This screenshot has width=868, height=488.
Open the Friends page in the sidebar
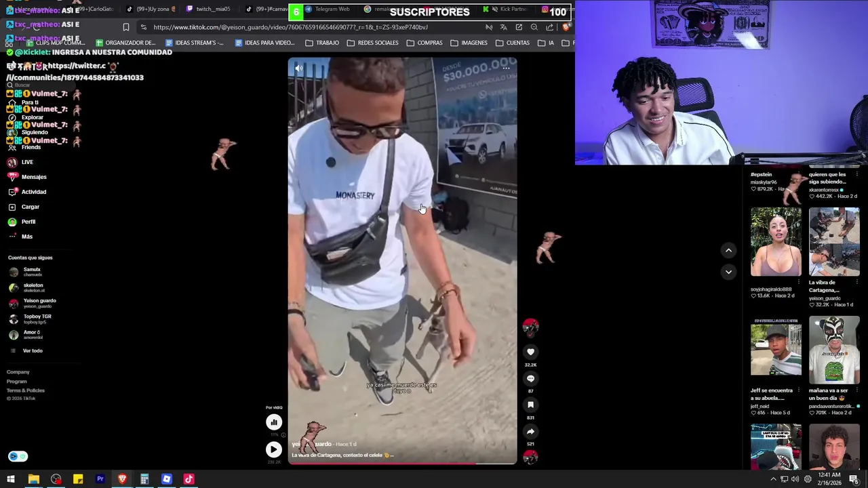(24, 147)
